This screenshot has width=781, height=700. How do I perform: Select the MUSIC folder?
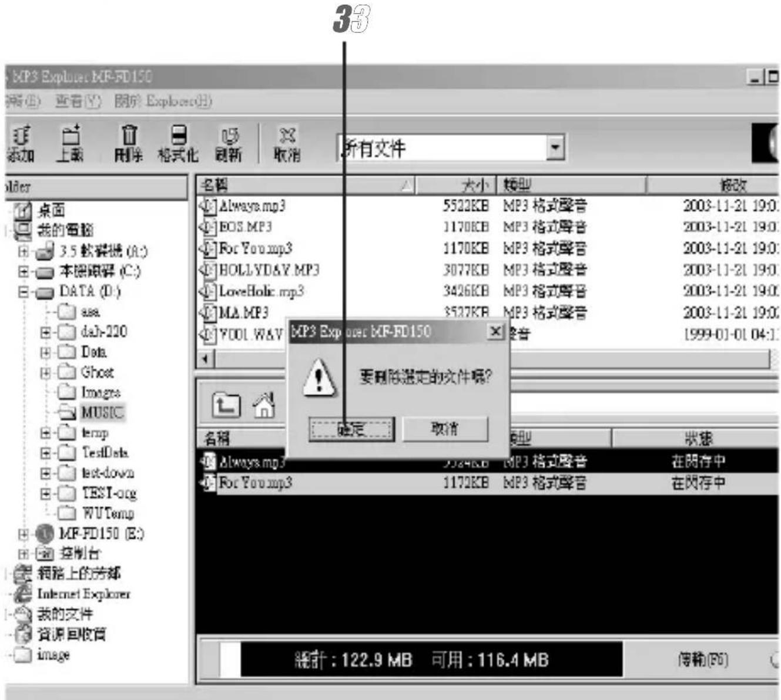click(102, 412)
